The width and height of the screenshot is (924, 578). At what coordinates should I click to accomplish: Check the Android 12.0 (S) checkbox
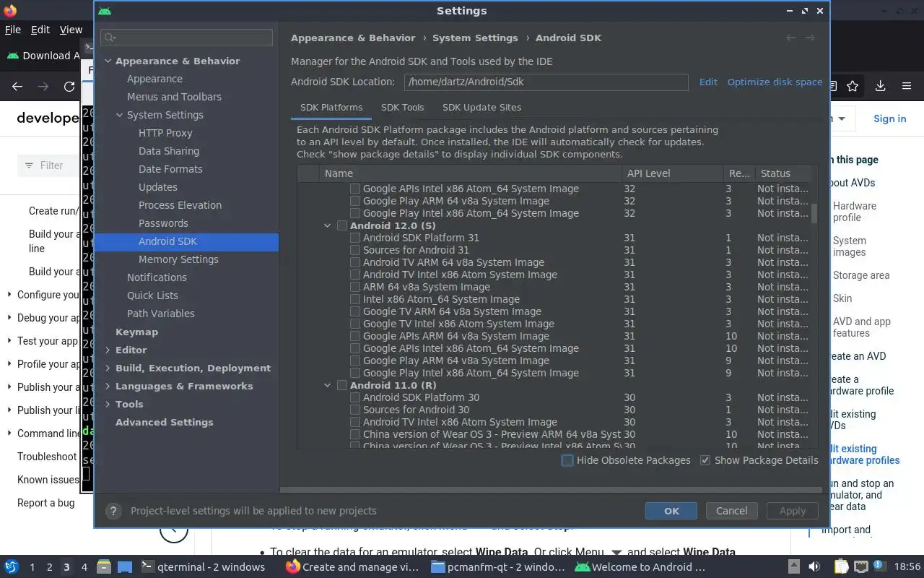[x=342, y=225]
